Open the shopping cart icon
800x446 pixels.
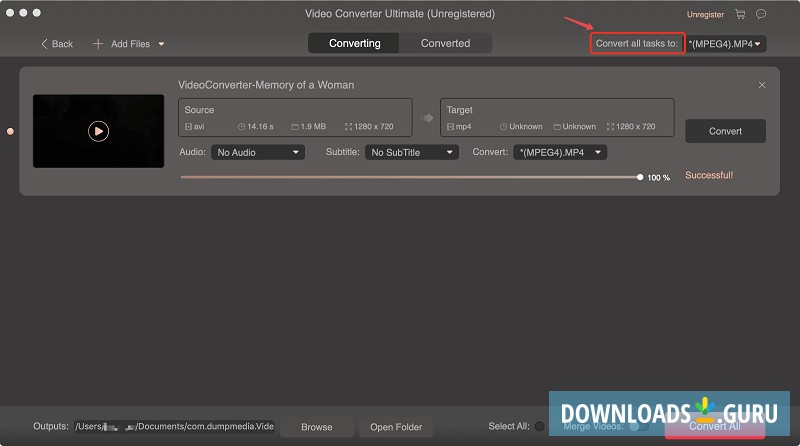tap(740, 14)
